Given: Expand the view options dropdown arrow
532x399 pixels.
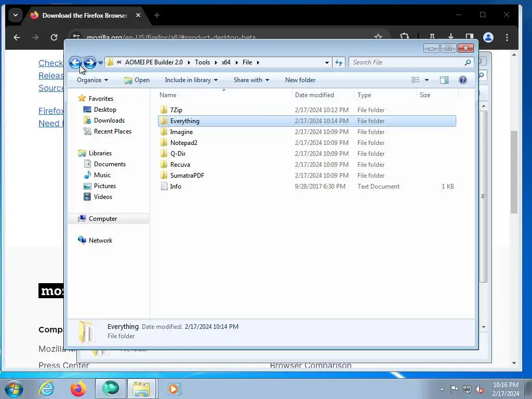Looking at the screenshot, I should (x=427, y=80).
